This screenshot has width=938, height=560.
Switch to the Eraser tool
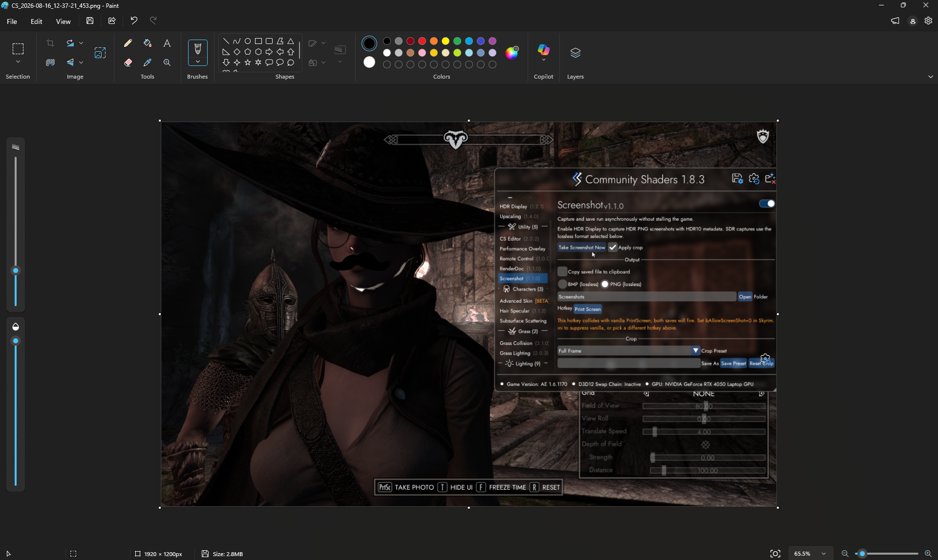point(128,62)
